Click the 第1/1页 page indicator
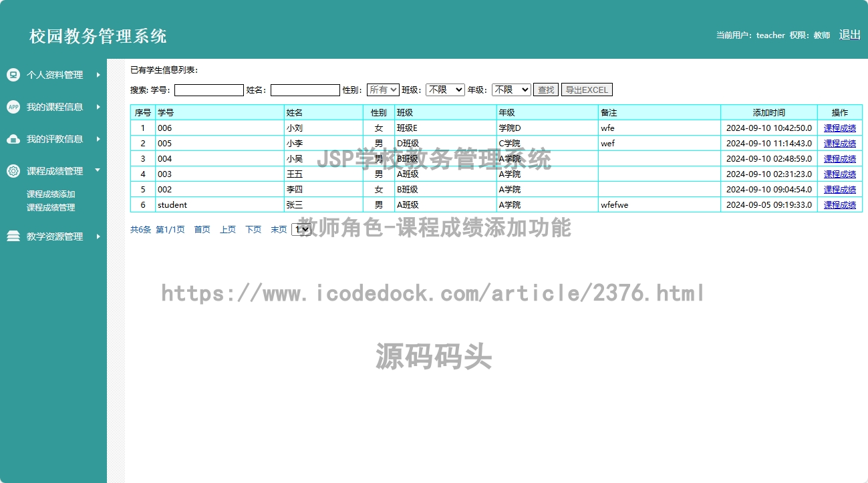Image resolution: width=868 pixels, height=483 pixels. tap(170, 230)
